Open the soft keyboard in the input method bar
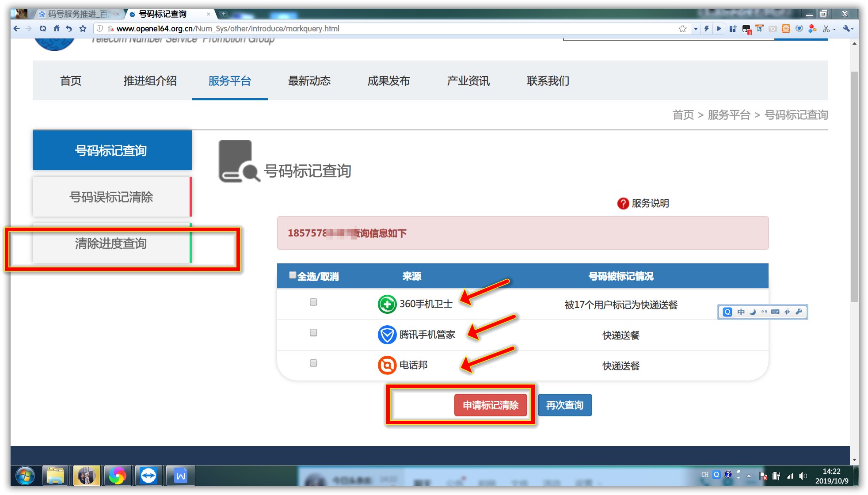This screenshot has width=868, height=495. [775, 312]
